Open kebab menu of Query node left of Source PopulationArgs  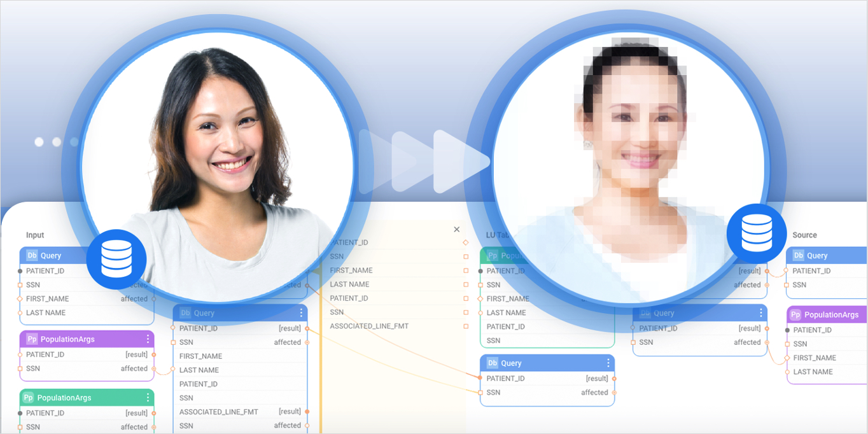[761, 313]
